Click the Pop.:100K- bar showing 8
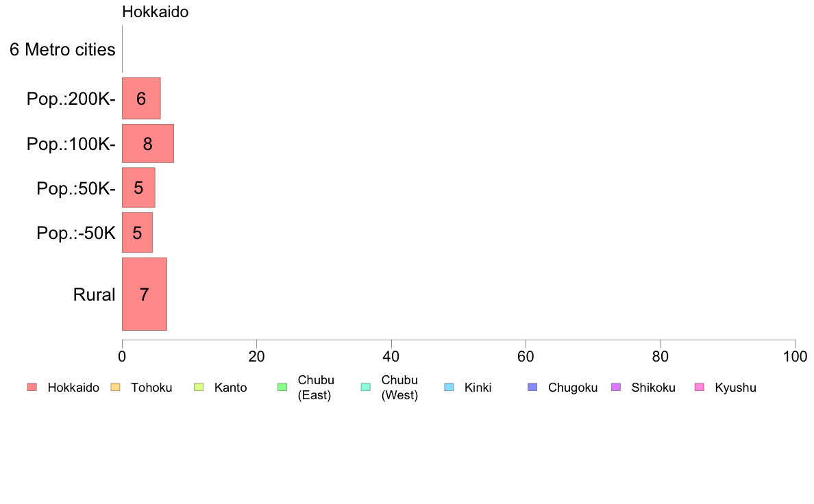Viewport: 814px width, 504px height. [148, 143]
